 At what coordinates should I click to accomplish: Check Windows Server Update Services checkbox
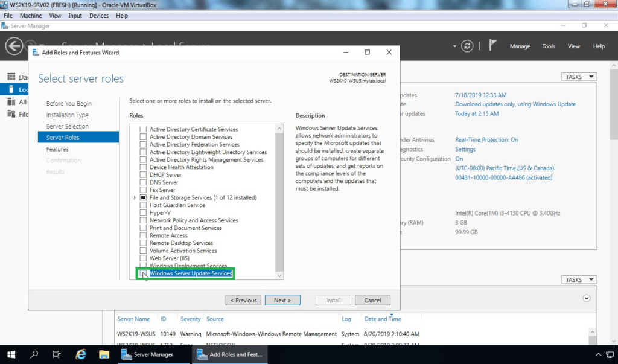coord(143,273)
